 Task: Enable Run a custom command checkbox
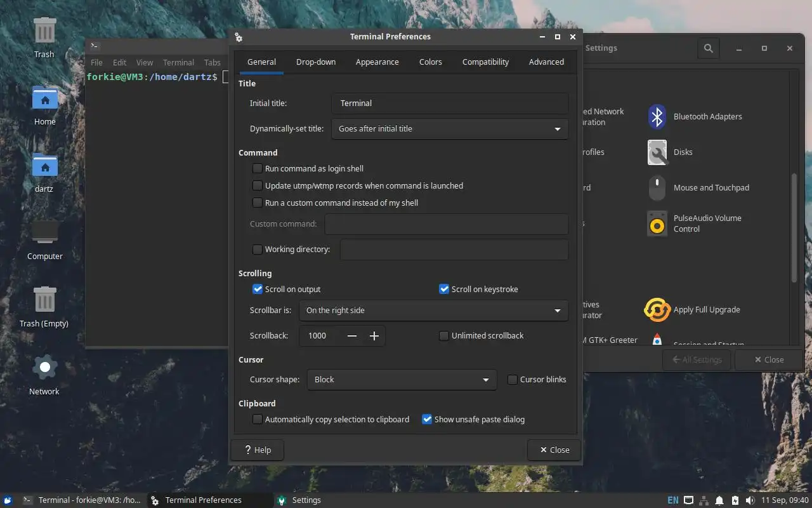pos(258,203)
